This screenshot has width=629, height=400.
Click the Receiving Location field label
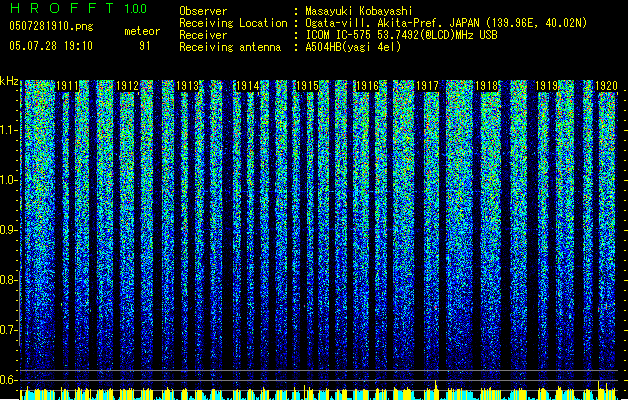233,23
